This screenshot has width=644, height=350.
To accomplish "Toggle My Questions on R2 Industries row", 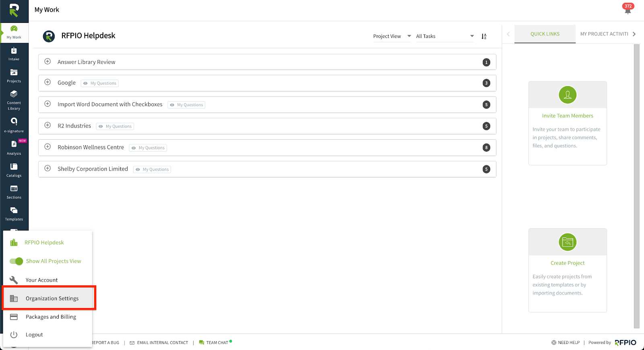I will click(x=115, y=126).
